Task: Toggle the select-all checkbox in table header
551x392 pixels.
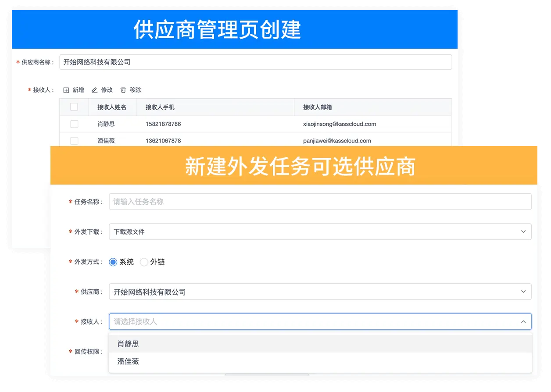Action: pos(74,107)
